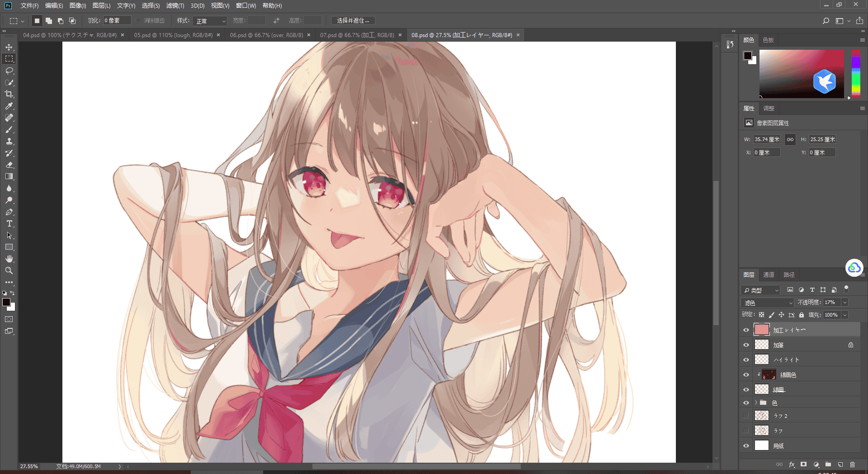This screenshot has height=474, width=868.
Task: Delete layer using trash icon
Action: coord(853,465)
